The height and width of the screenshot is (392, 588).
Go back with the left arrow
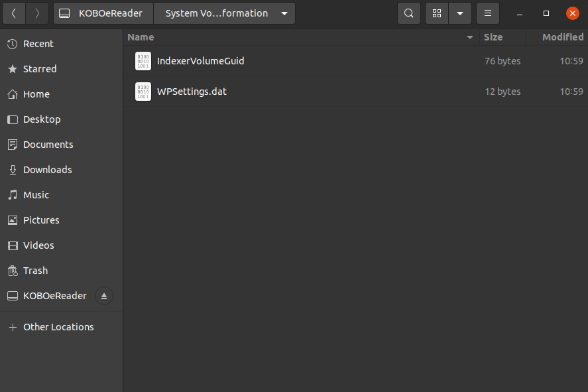pos(14,13)
